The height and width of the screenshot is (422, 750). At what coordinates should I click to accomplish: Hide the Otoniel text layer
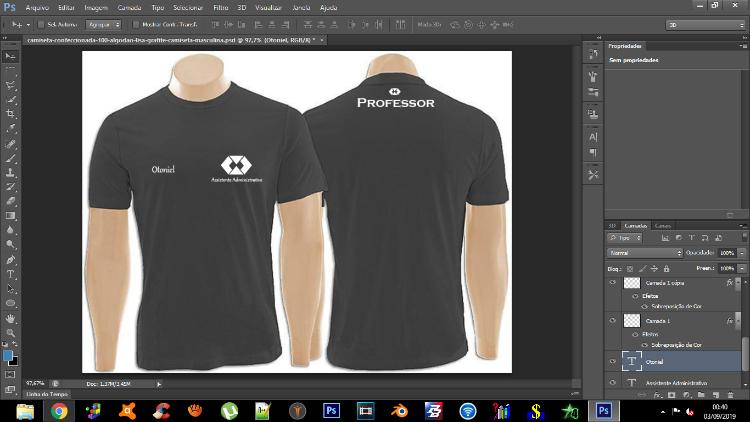613,362
